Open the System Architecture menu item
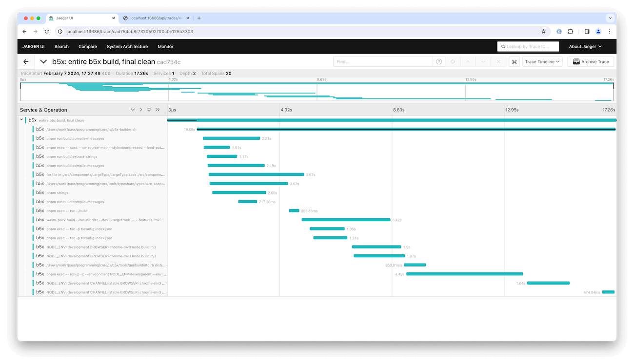 coord(127,46)
